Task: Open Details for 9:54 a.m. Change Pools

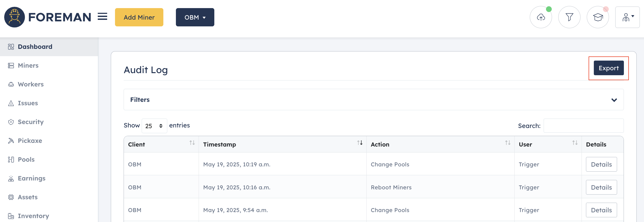Action: coord(601,210)
